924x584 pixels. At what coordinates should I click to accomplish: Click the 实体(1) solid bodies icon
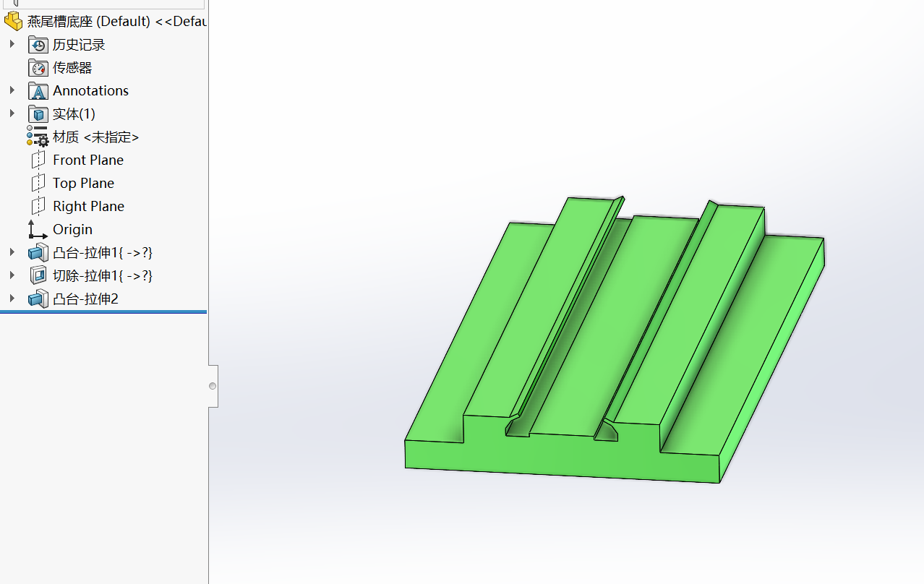(38, 114)
